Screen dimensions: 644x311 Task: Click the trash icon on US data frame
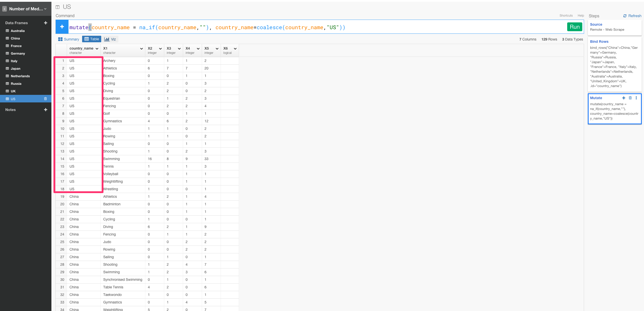pos(46,99)
